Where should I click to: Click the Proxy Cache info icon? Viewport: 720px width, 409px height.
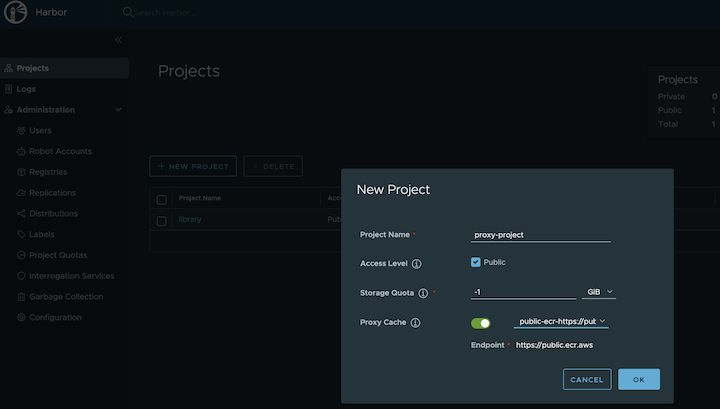click(415, 323)
